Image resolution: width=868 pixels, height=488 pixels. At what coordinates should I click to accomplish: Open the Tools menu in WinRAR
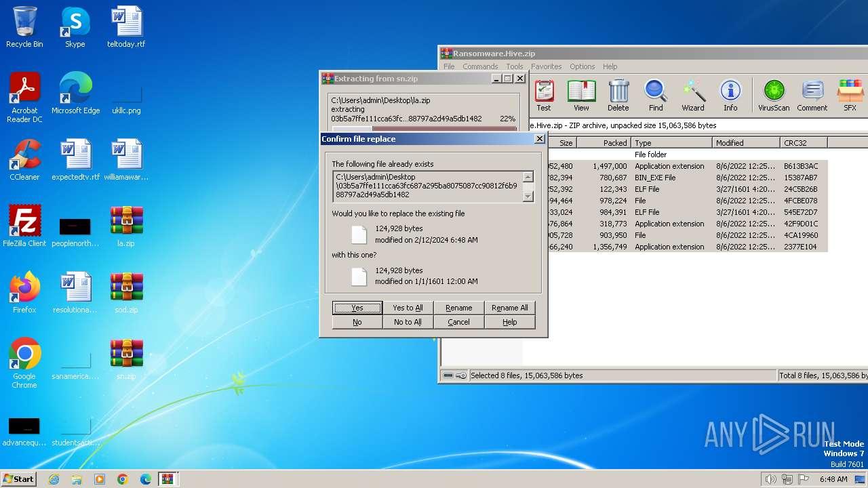click(x=515, y=66)
